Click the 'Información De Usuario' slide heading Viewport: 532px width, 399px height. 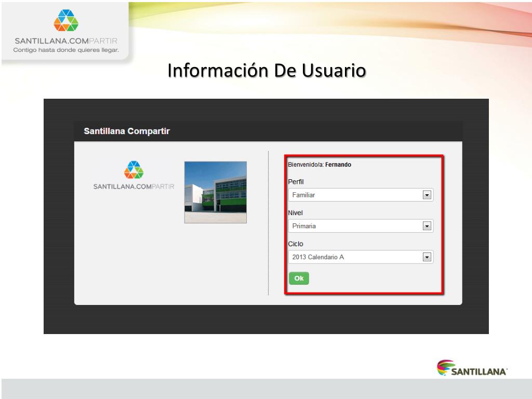267,71
